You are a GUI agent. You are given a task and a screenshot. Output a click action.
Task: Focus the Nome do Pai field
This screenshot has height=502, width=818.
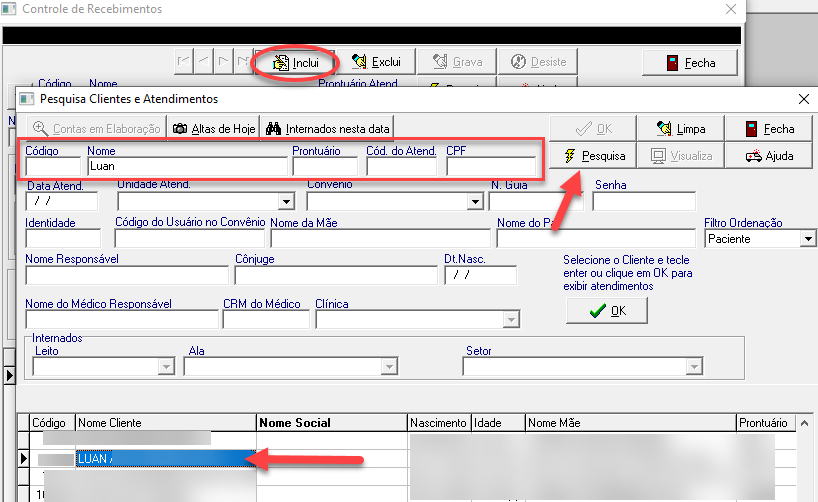pyautogui.click(x=596, y=238)
